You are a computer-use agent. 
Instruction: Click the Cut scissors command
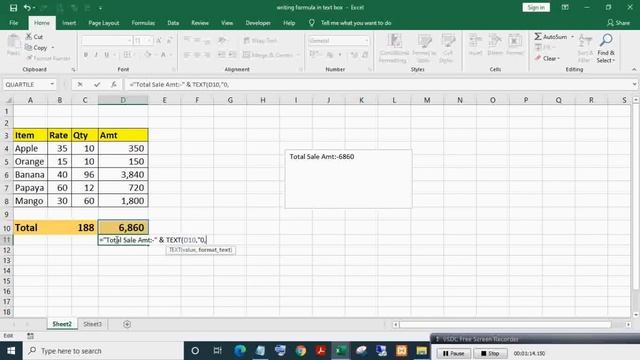pos(34,37)
